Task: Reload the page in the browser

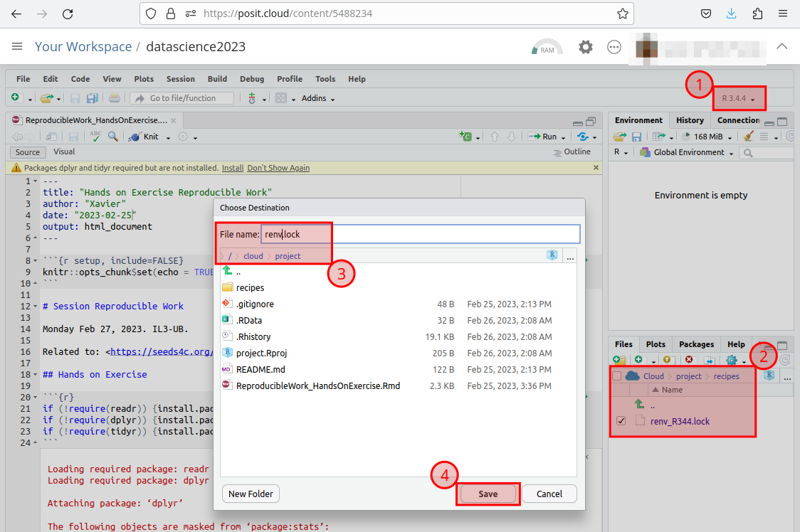Action: [x=68, y=14]
